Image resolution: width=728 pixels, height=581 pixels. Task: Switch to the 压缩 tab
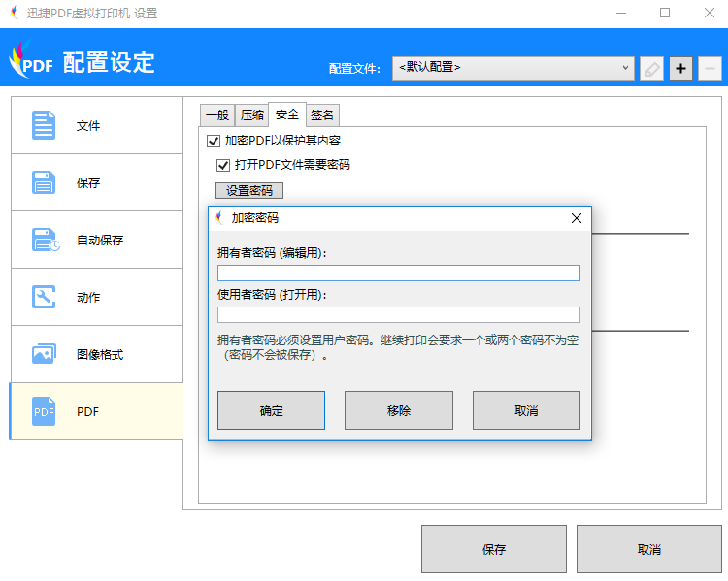(252, 115)
